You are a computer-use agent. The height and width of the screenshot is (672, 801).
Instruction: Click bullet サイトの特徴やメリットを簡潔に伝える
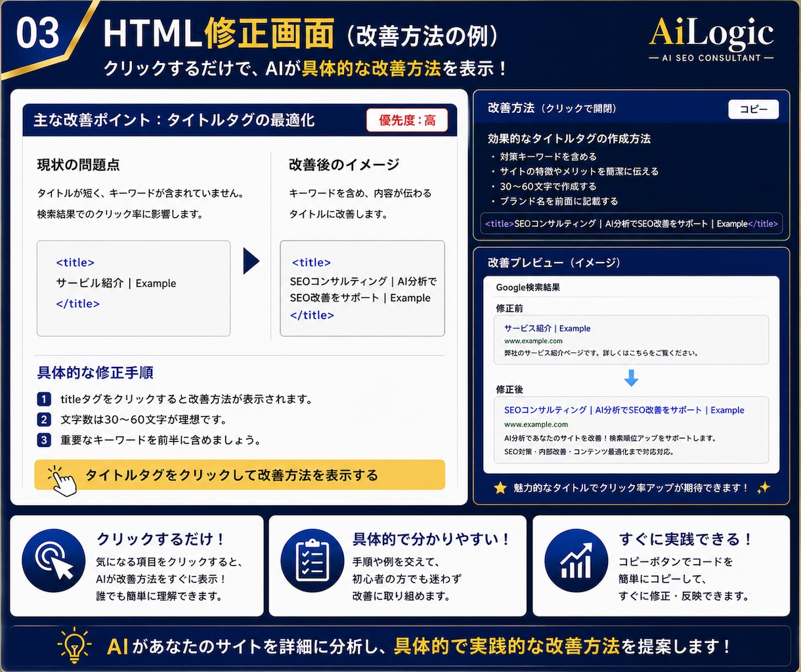coord(579,171)
